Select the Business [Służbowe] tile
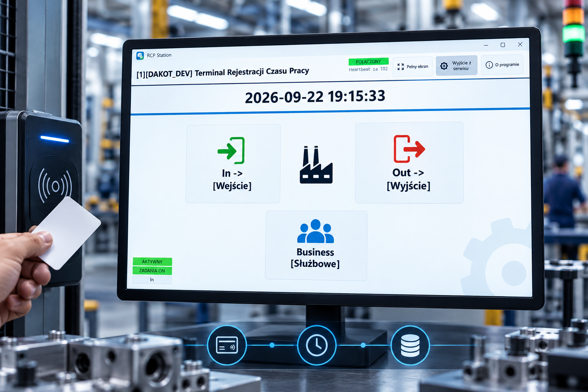This screenshot has height=392, width=588. tap(316, 245)
